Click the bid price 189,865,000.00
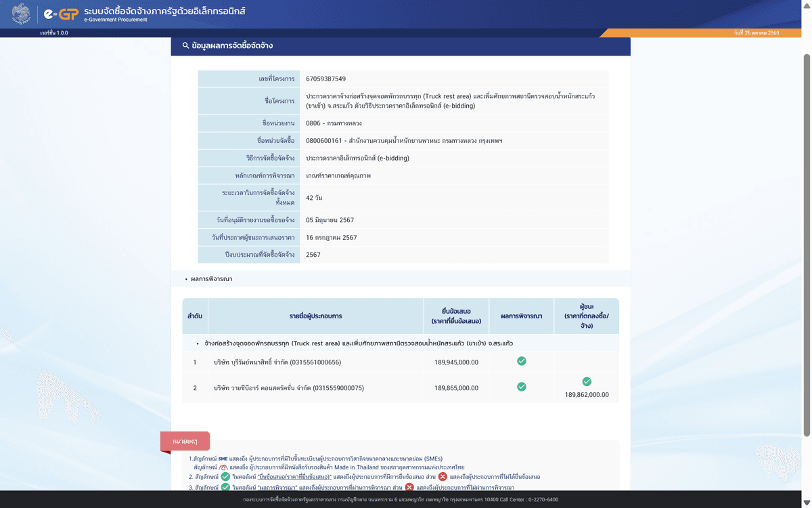The height and width of the screenshot is (508, 812). pos(456,388)
